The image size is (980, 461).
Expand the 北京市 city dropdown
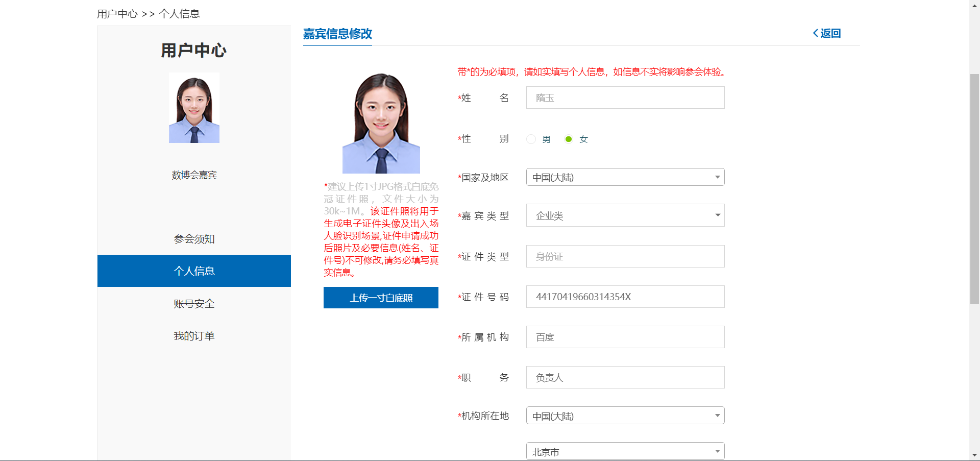pos(625,451)
